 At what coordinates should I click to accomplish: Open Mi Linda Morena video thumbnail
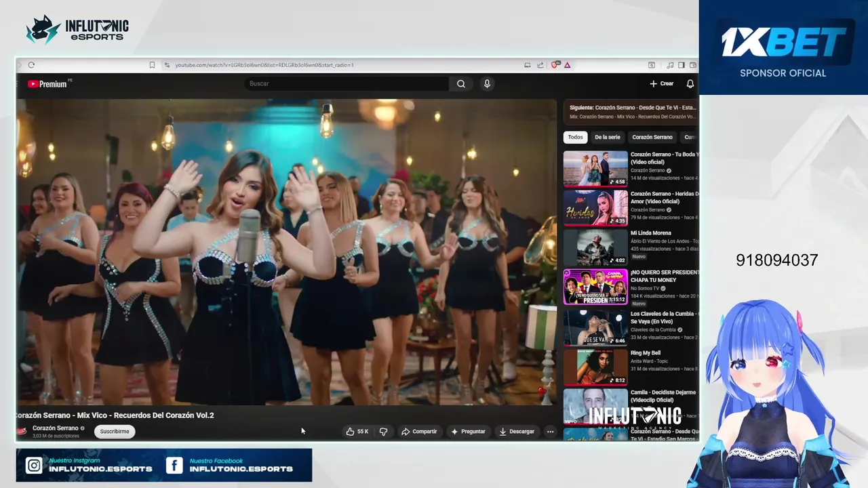(x=595, y=247)
